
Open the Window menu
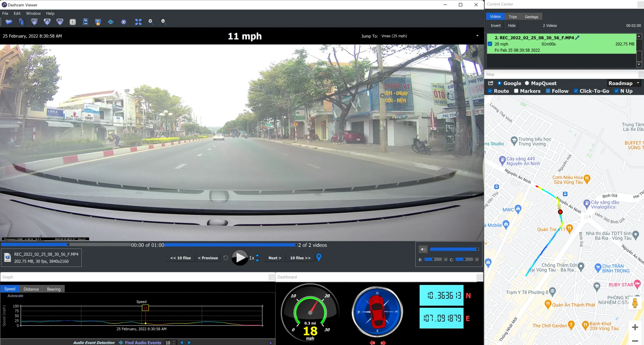click(33, 13)
